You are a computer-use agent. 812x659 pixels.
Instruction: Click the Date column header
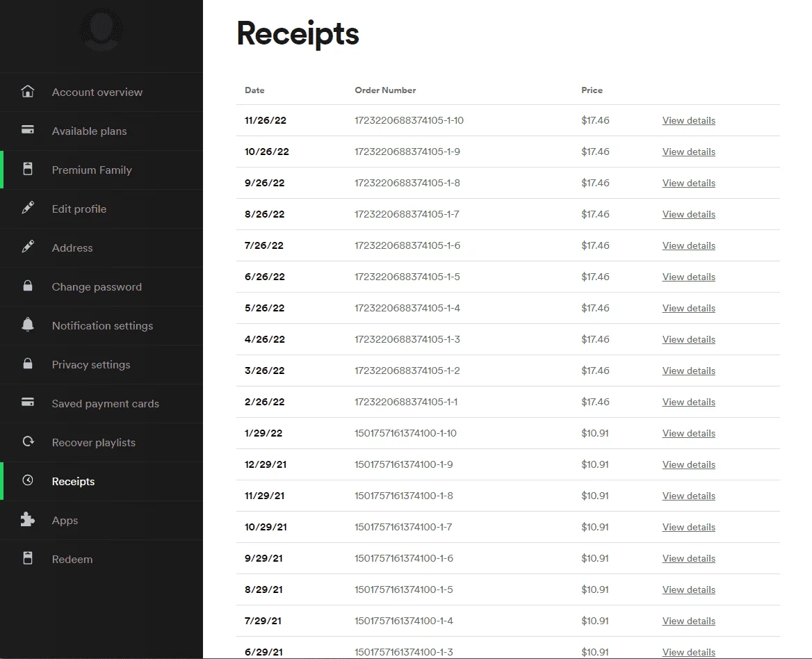point(254,90)
